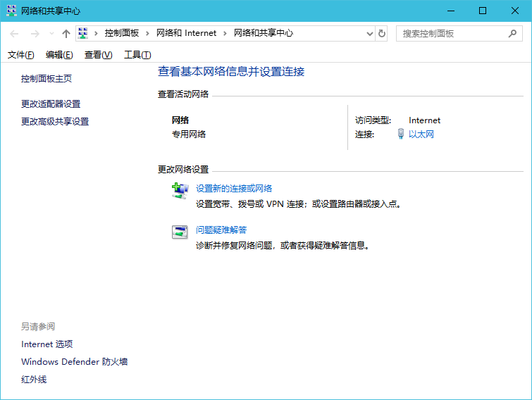The height and width of the screenshot is (400, 532).
Task: Expand chevron after 控制面板 breadcrumb
Action: tap(147, 33)
